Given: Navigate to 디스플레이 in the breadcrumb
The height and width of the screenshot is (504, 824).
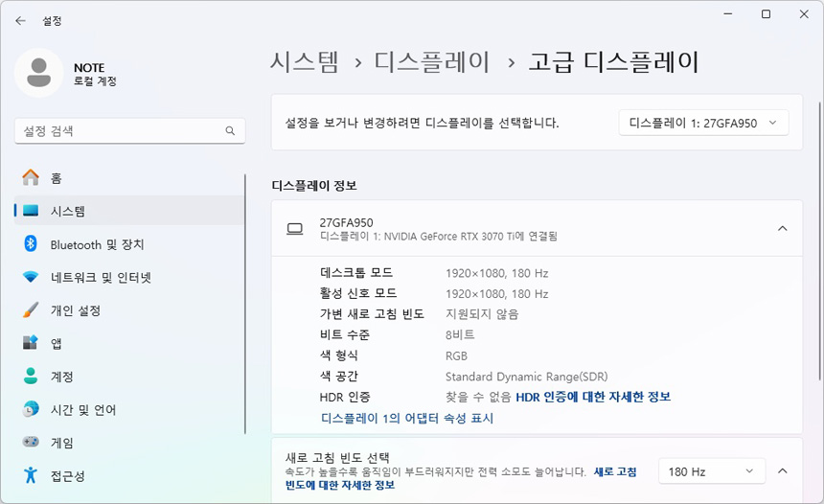Looking at the screenshot, I should click(x=432, y=62).
